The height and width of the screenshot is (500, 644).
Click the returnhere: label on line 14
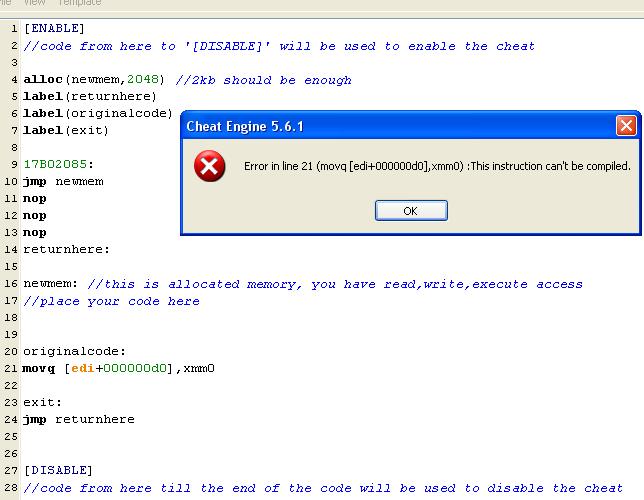coord(67,249)
